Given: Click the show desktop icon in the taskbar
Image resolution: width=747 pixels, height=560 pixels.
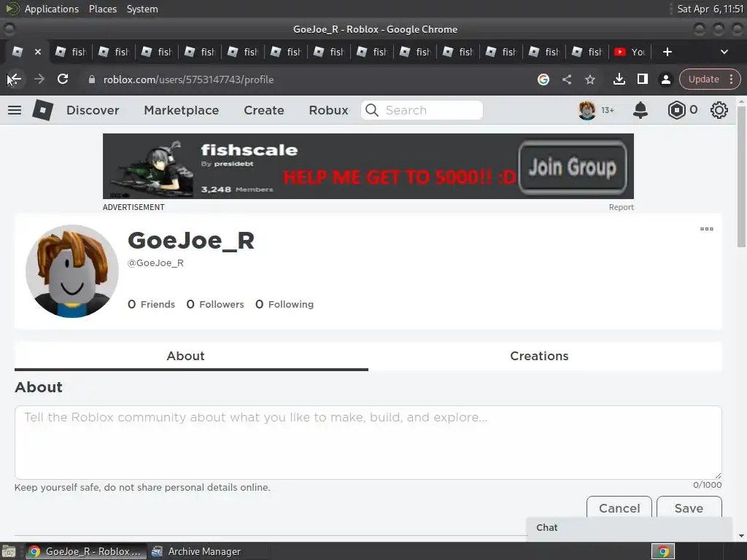Looking at the screenshot, I should [x=9, y=551].
